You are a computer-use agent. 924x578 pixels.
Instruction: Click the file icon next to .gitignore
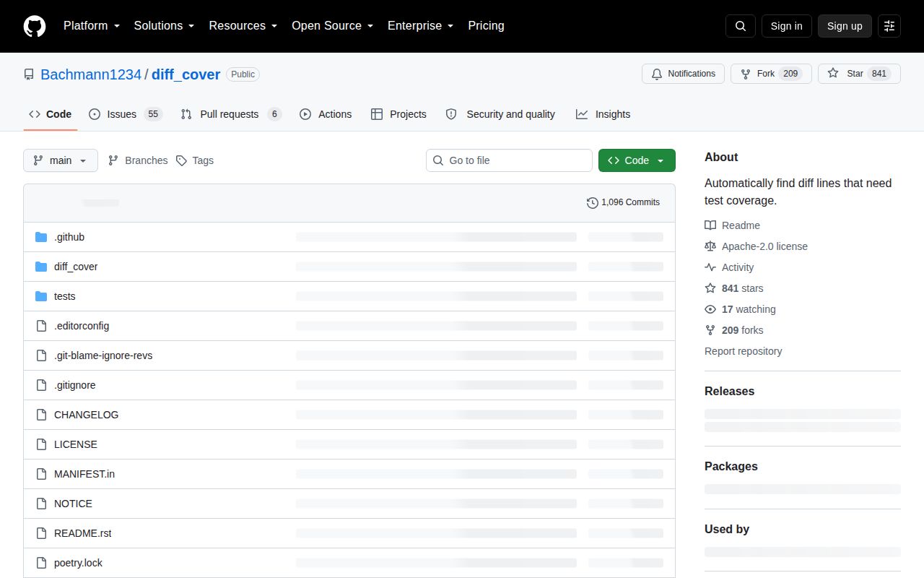point(41,385)
